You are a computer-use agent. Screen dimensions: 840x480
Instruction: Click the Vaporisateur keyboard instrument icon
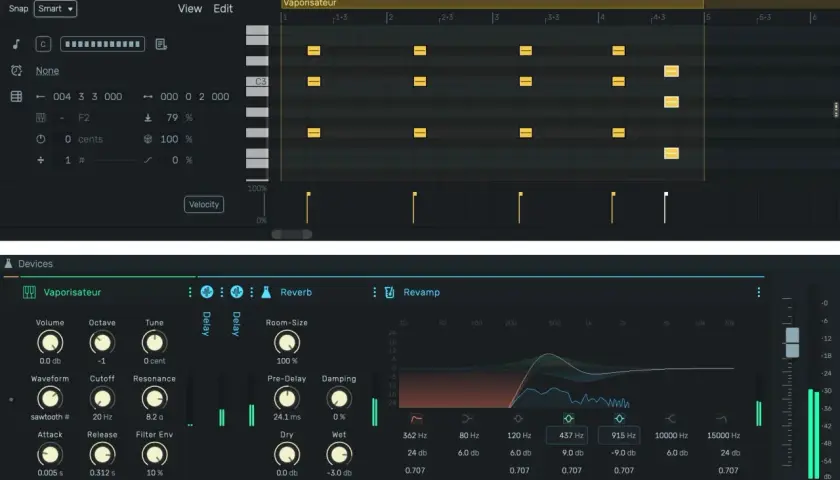[29, 292]
